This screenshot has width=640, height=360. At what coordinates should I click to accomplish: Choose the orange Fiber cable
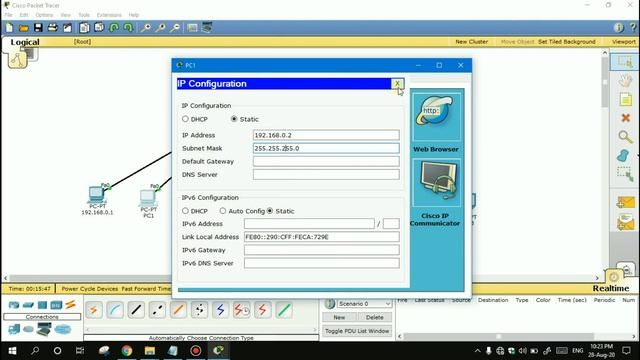click(x=178, y=310)
